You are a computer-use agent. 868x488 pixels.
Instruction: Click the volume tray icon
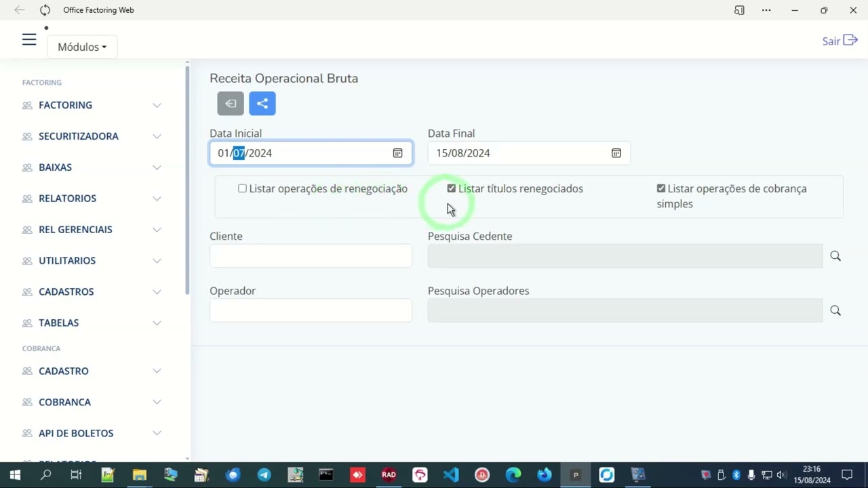click(782, 475)
